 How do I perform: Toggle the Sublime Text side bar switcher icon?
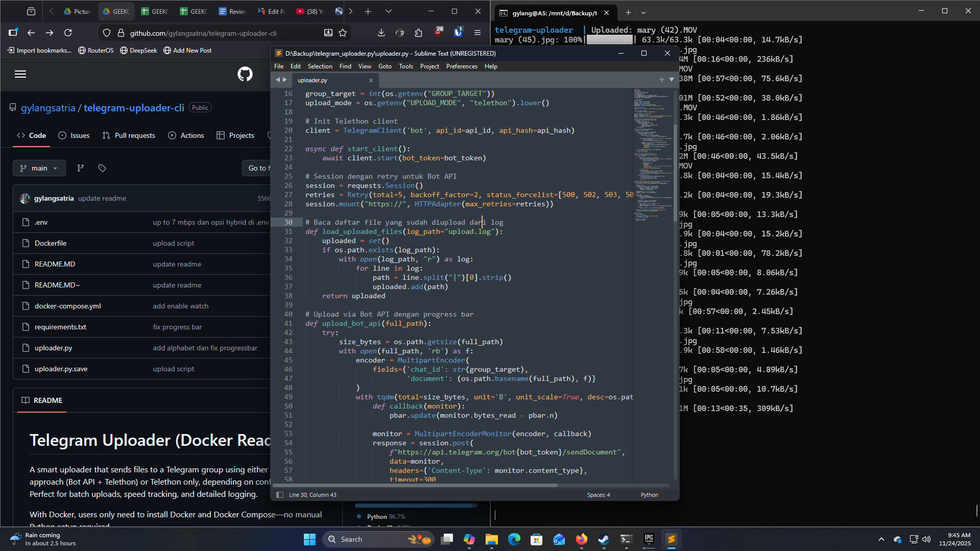click(279, 495)
